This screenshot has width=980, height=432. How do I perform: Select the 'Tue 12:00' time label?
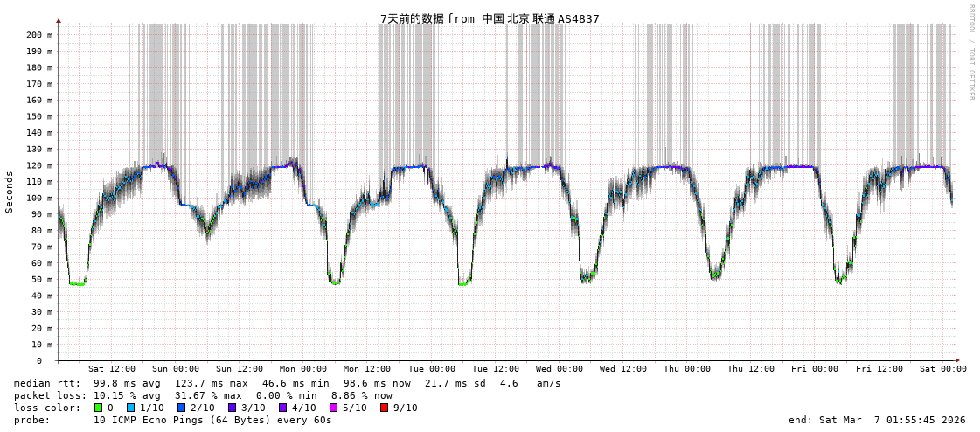[x=495, y=369]
